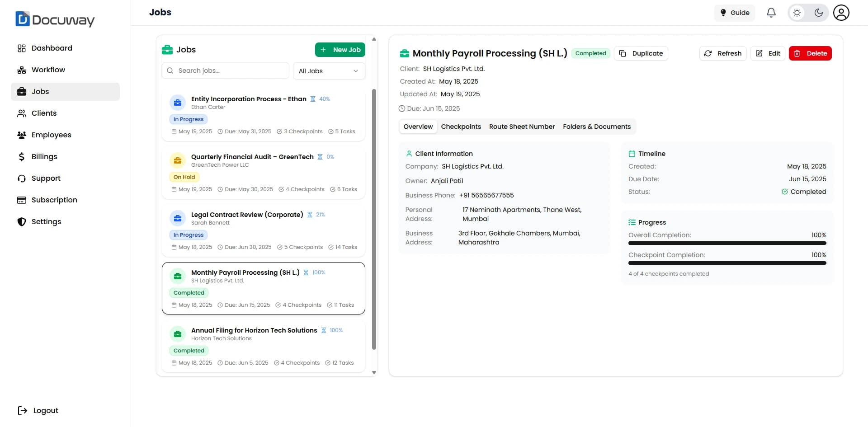Open Billings from sidebar
Viewport: 868px width, 427px height.
pos(65,156)
